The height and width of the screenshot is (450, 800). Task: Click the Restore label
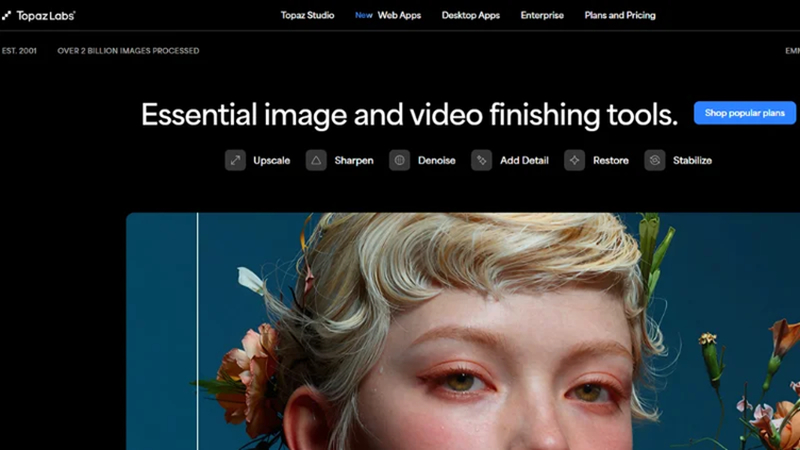pyautogui.click(x=611, y=161)
